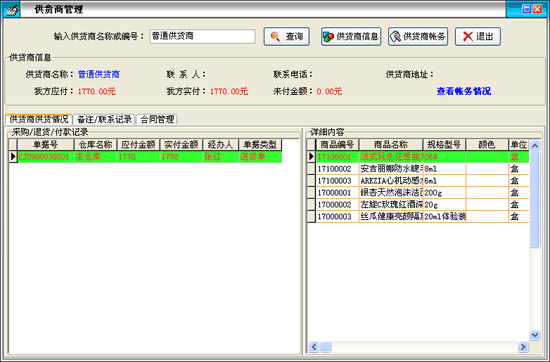Open 供货商信息 supplier info button
The width and height of the screenshot is (550, 362).
pos(351,36)
